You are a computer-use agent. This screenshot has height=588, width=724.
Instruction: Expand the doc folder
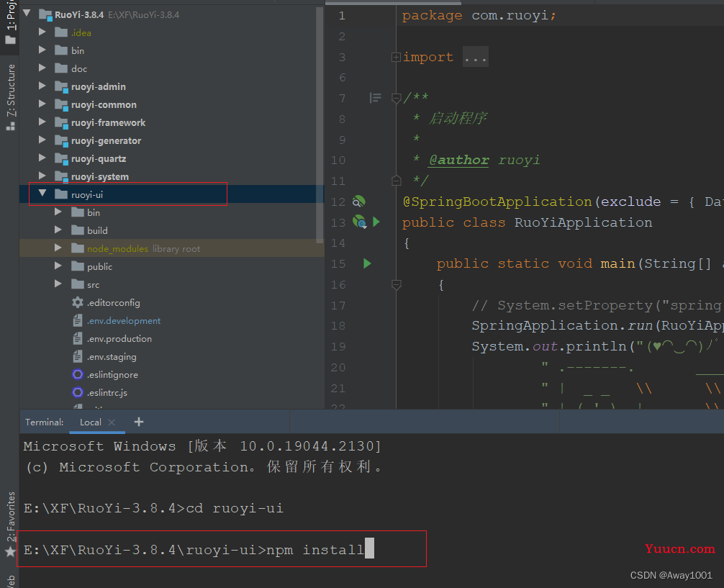pos(42,68)
